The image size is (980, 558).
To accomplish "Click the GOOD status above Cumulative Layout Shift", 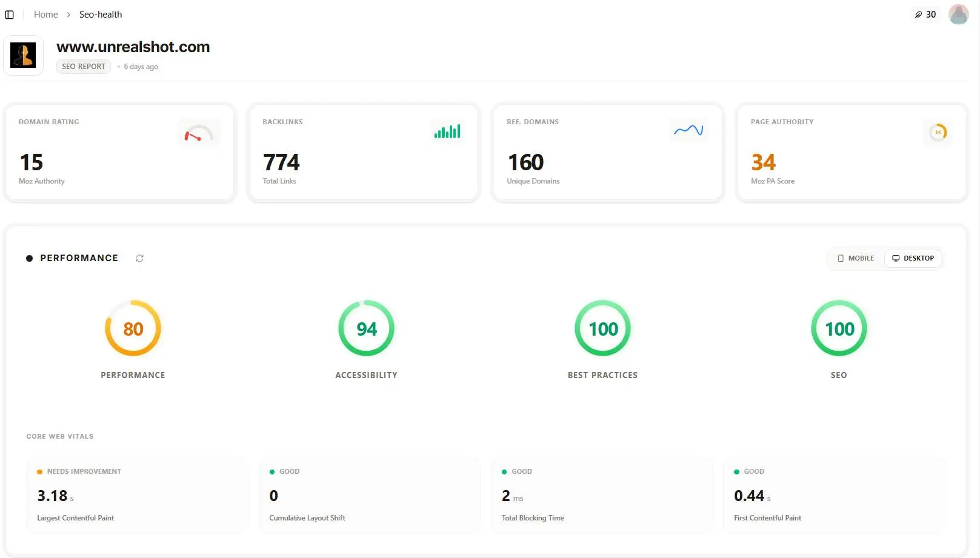I will [x=290, y=471].
